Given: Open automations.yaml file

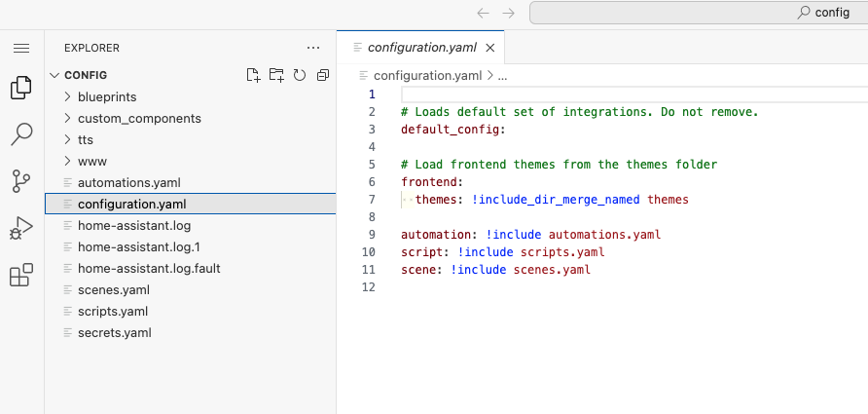Looking at the screenshot, I should pyautogui.click(x=191, y=183).
